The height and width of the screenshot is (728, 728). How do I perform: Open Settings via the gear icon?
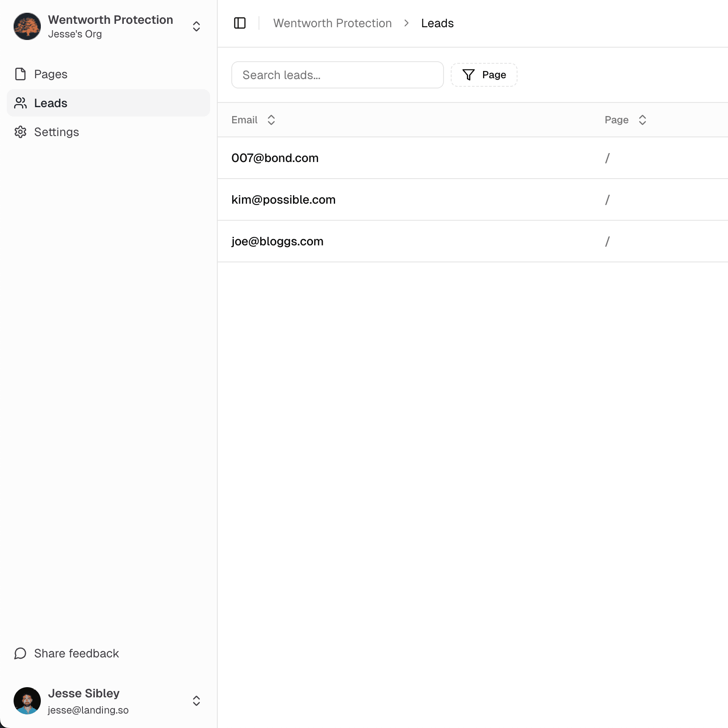pyautogui.click(x=20, y=132)
